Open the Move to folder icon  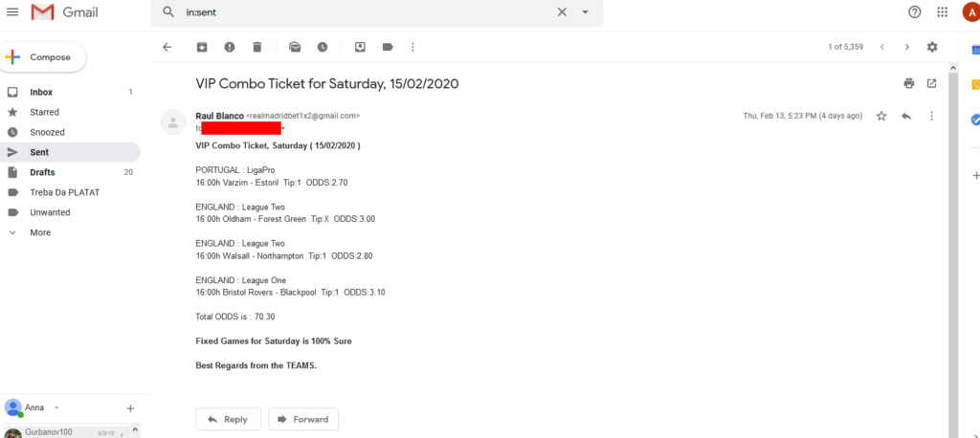click(x=360, y=47)
